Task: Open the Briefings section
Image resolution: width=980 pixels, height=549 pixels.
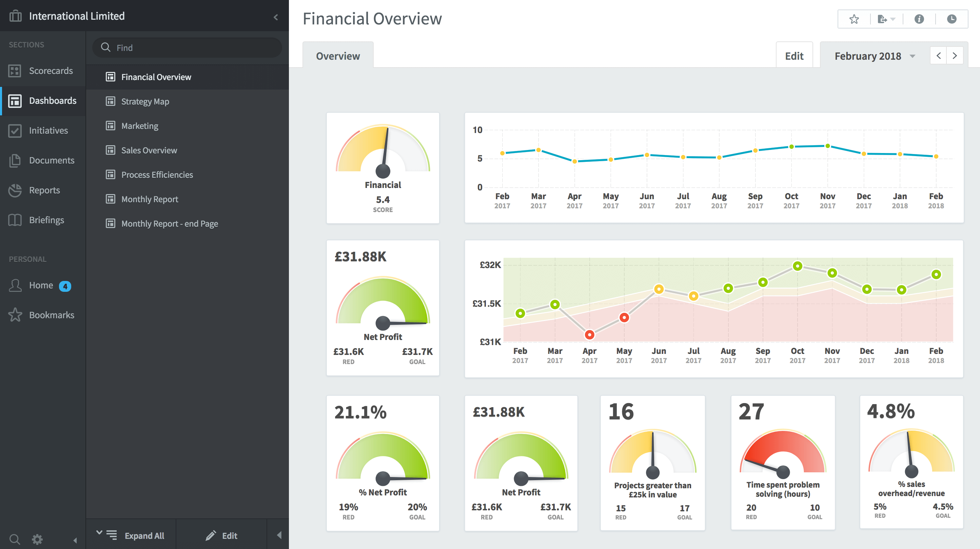Action: click(x=43, y=220)
